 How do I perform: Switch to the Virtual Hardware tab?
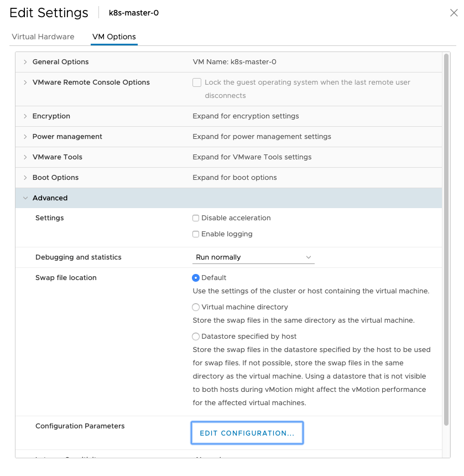(43, 37)
